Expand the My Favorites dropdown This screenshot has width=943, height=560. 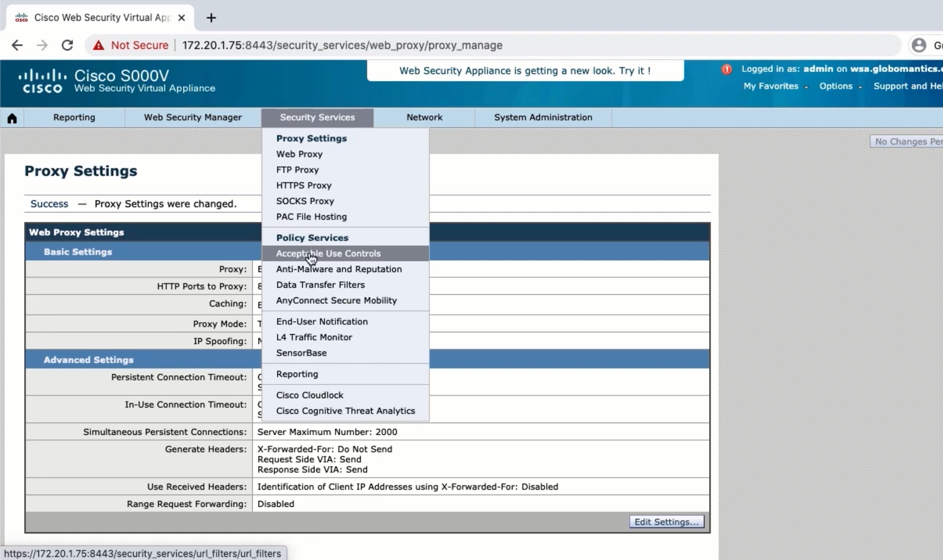pos(776,86)
